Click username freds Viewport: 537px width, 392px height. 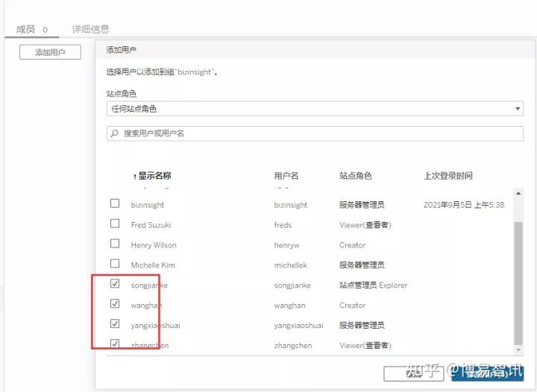[x=283, y=225]
